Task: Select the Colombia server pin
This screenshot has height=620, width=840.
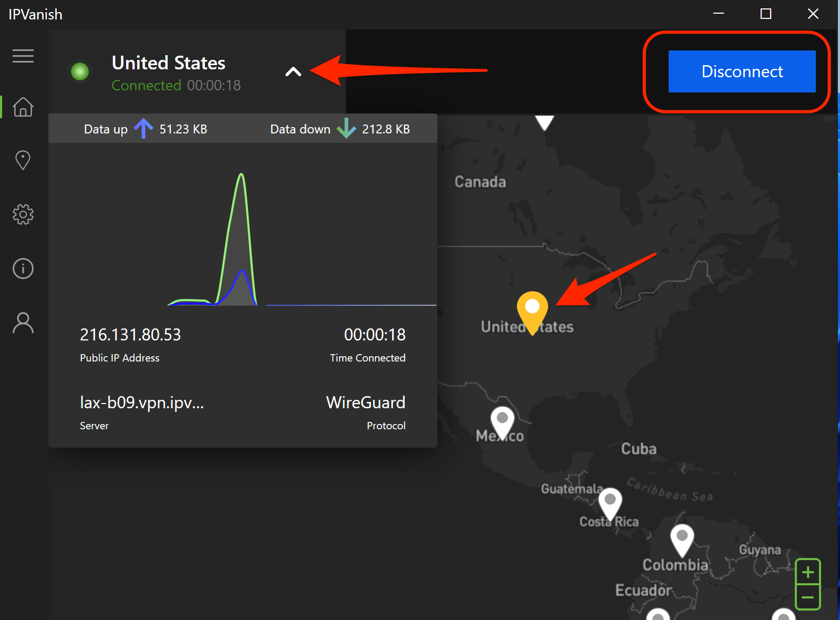Action: (682, 538)
